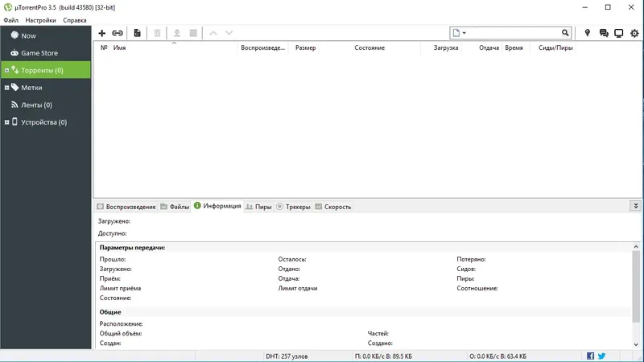Switch to Пиры tab
This screenshot has height=362, width=644.
pos(258,207)
